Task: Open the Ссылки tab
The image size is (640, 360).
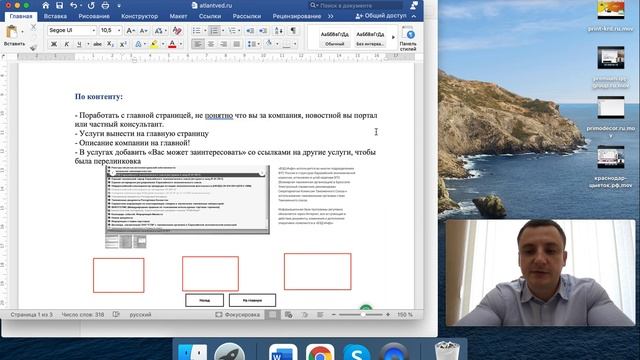Action: [x=210, y=16]
